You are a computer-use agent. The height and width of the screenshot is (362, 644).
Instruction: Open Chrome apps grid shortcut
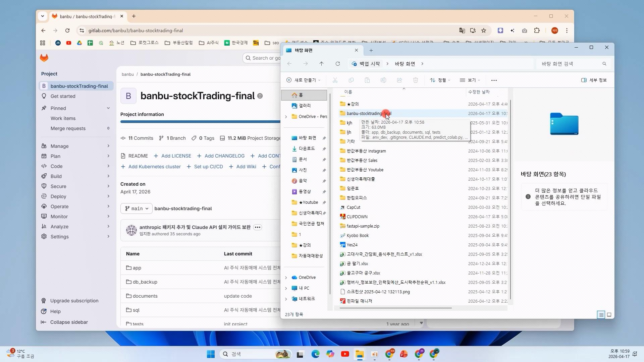(43, 43)
